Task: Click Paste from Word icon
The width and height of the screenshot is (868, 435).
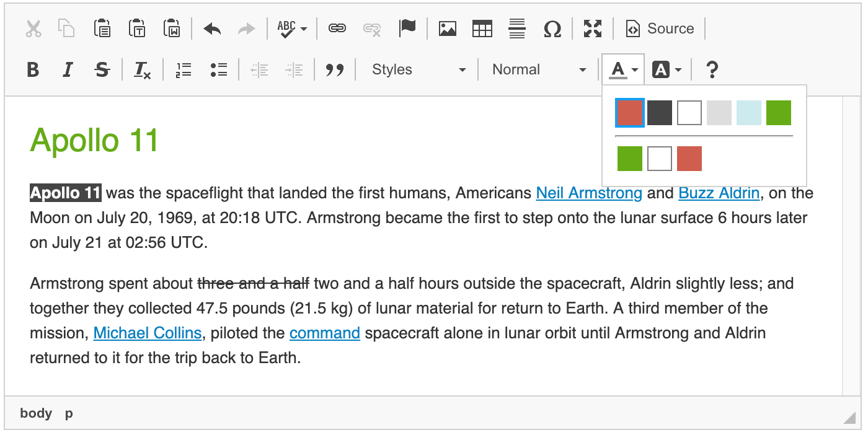Action: click(x=171, y=29)
